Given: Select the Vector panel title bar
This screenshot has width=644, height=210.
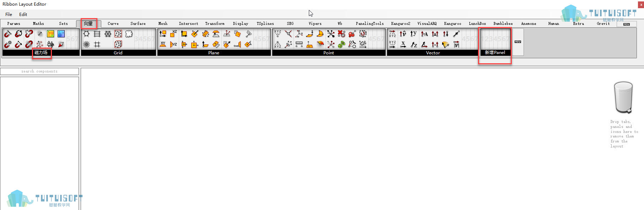Looking at the screenshot, I should [433, 53].
